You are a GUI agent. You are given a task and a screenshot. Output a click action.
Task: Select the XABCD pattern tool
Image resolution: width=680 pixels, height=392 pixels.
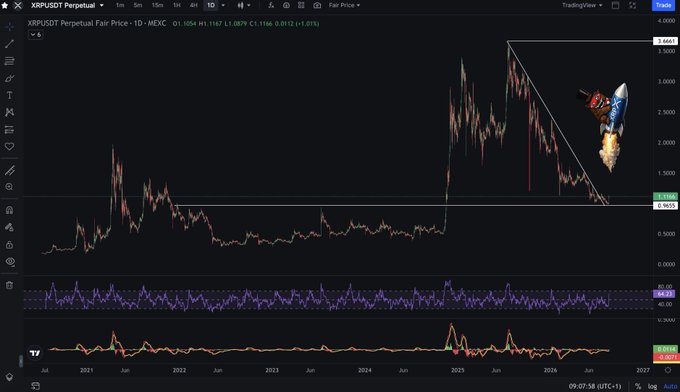coord(9,112)
